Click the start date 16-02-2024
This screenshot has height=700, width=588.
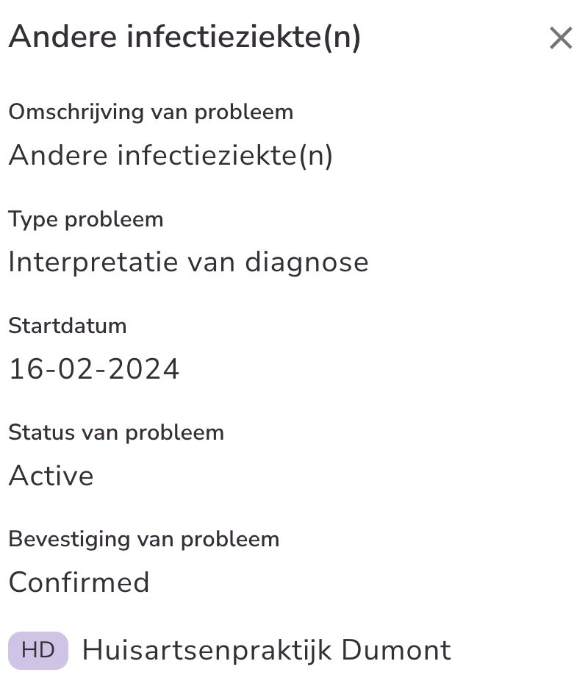(94, 369)
